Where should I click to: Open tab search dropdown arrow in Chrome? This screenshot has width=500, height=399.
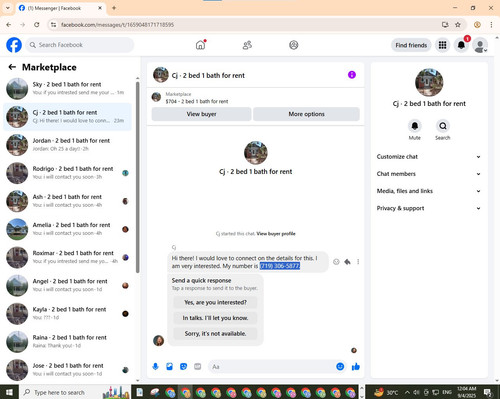pyautogui.click(x=7, y=8)
